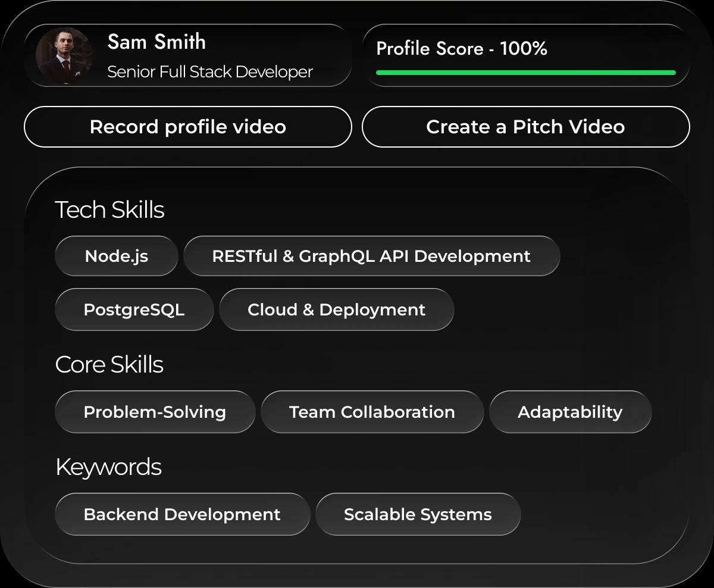This screenshot has width=714, height=588.
Task: Click the green profile score progress bar
Action: click(x=525, y=73)
